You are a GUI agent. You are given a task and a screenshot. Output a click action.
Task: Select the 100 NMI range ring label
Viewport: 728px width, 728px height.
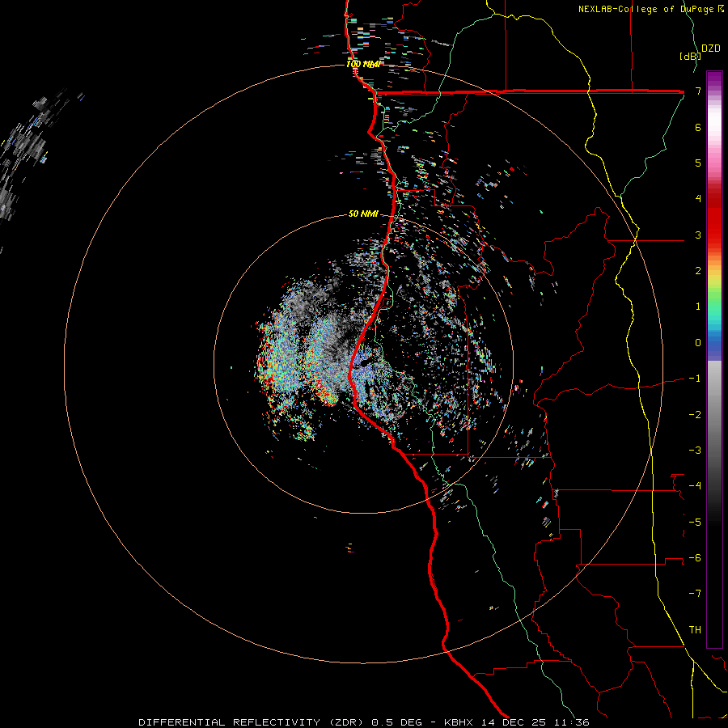tap(363, 64)
